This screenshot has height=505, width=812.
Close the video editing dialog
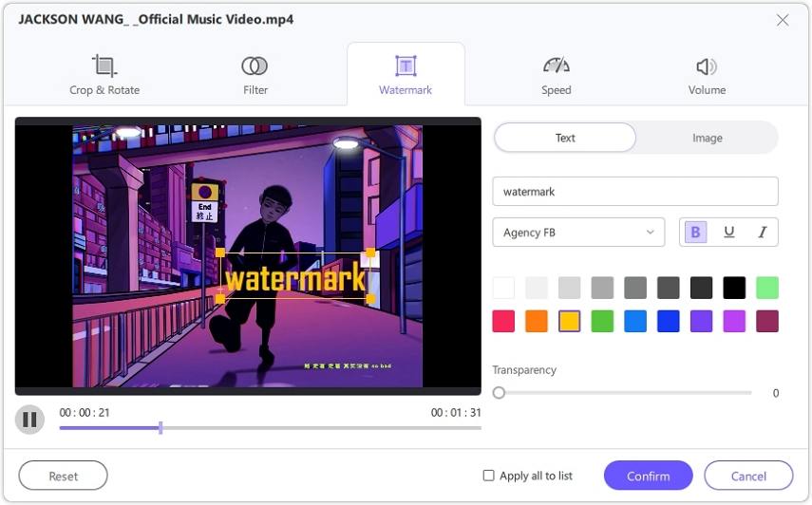[783, 20]
